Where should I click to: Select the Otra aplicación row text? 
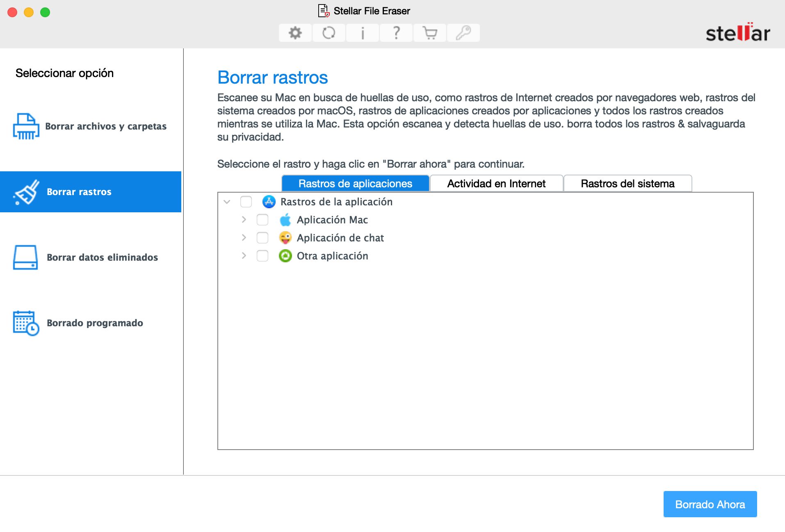click(x=332, y=256)
